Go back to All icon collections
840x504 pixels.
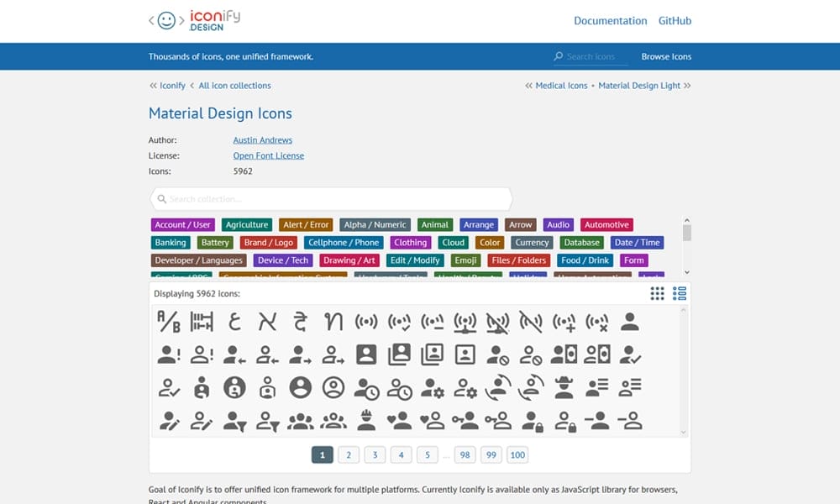point(234,86)
